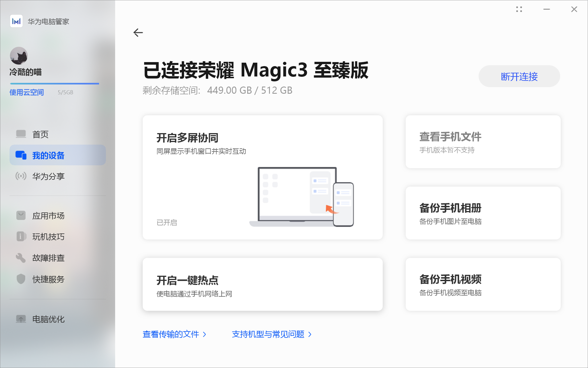Viewport: 588px width, 368px height.
Task: Open 故障排查 section
Action: (58, 258)
